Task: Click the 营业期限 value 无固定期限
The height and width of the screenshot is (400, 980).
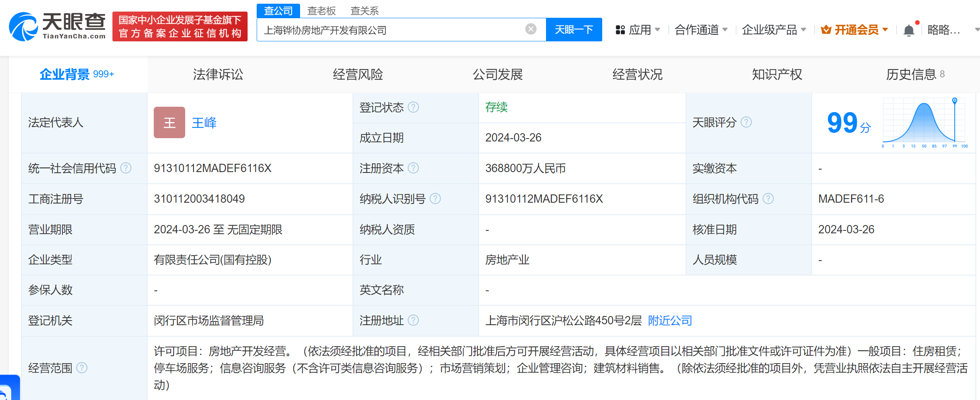Action: point(255,229)
